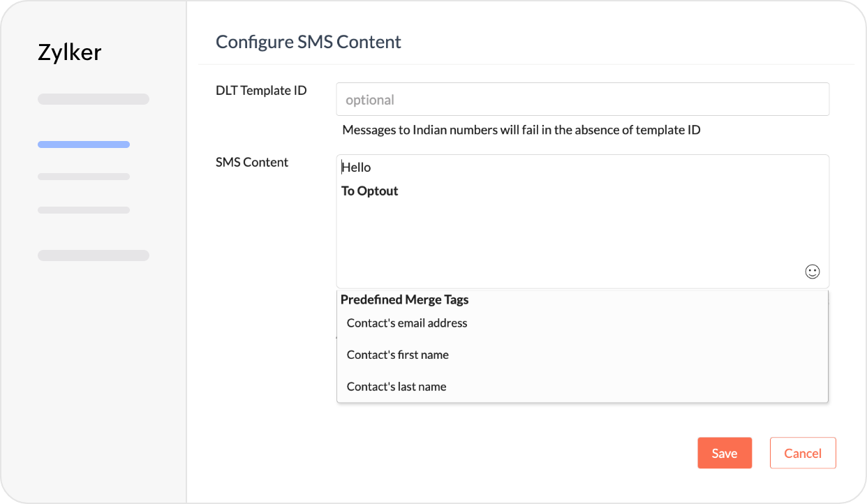Click the Configure SMS Content heading
Viewport: 867px width, 504px height.
point(308,42)
